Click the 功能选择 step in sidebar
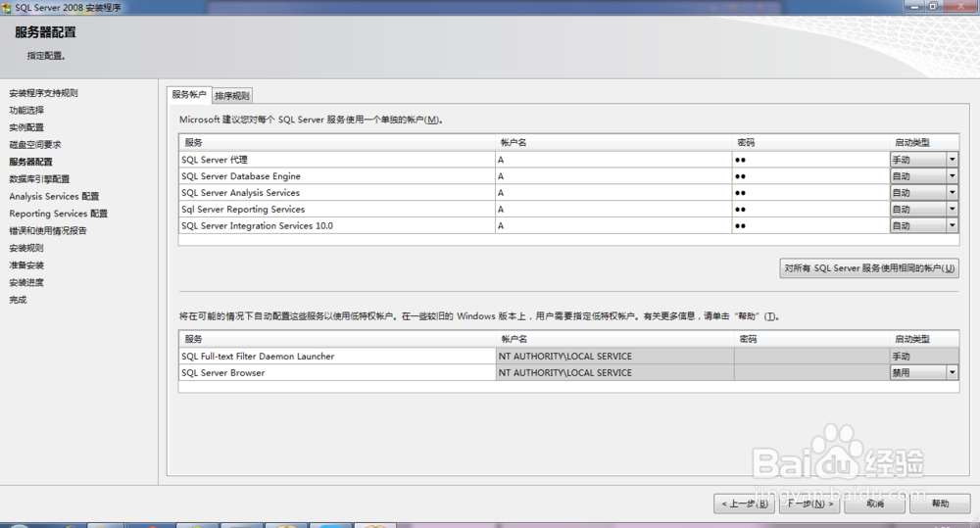The width and height of the screenshot is (980, 528). click(26, 110)
